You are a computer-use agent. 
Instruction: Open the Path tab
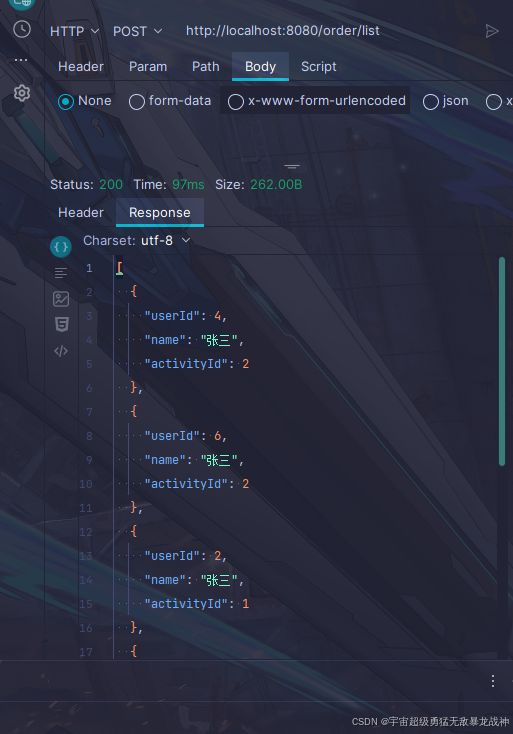205,66
